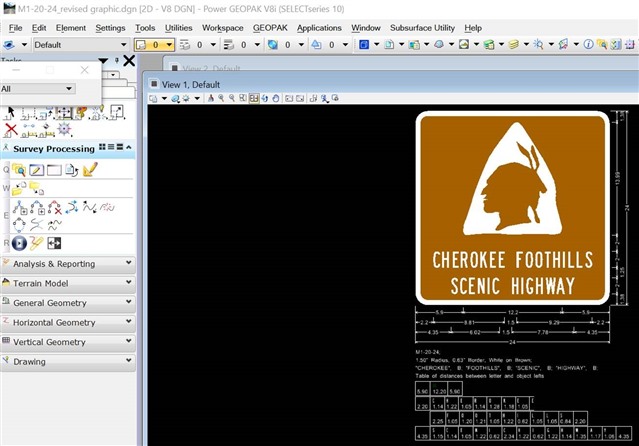Switch Survey Processing to icon grid layout
This screenshot has height=446, width=639.
(x=102, y=147)
